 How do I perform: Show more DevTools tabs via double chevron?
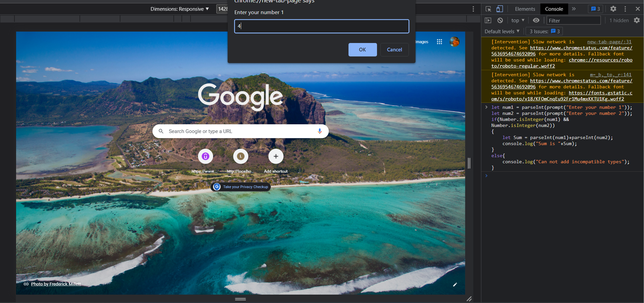(574, 9)
